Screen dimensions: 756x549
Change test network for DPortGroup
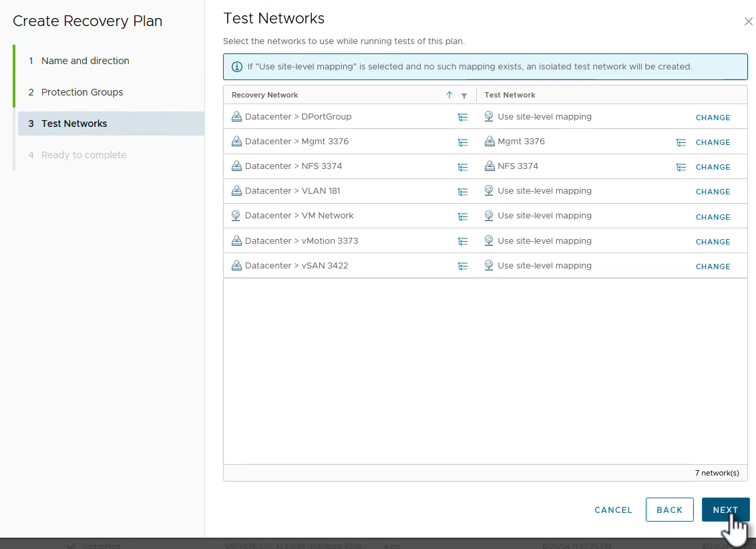[713, 118]
